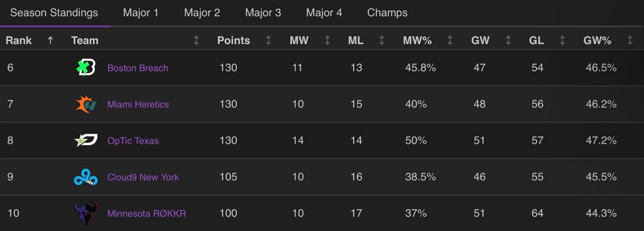Sort by the GW column arrows

508,41
